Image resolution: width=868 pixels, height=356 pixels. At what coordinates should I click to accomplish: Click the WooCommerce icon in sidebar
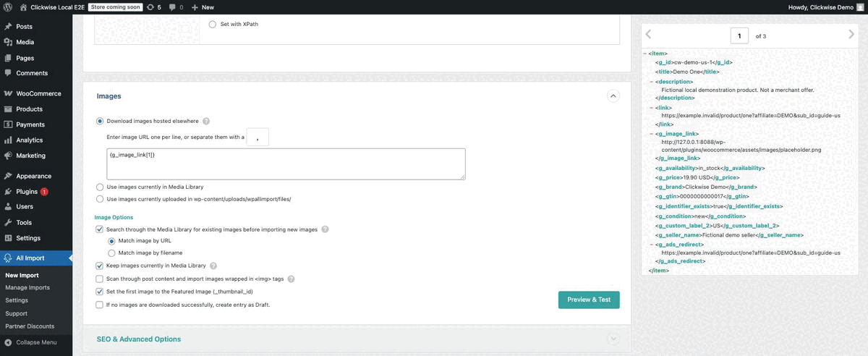pos(8,93)
